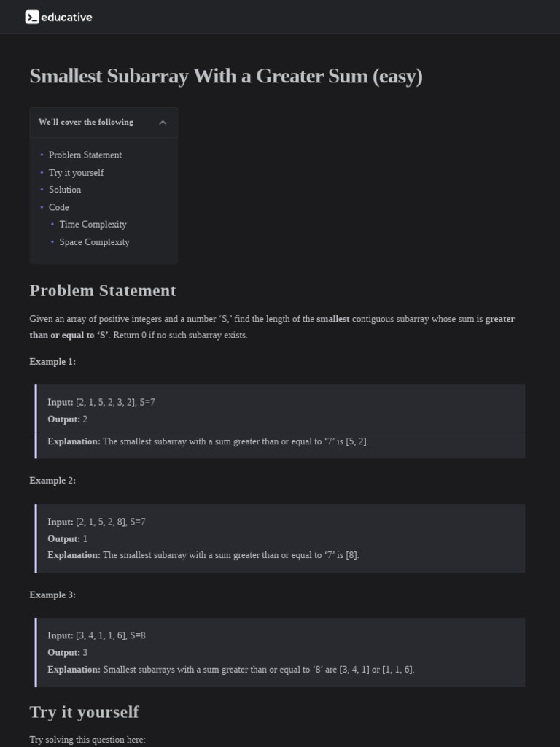Viewport: 560px width, 747px height.
Task: Select the Code entry in contents
Action: [x=59, y=207]
